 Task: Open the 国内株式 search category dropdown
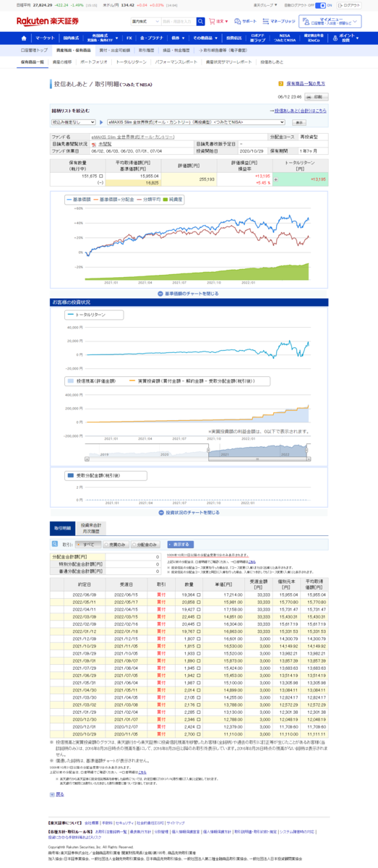(x=145, y=22)
